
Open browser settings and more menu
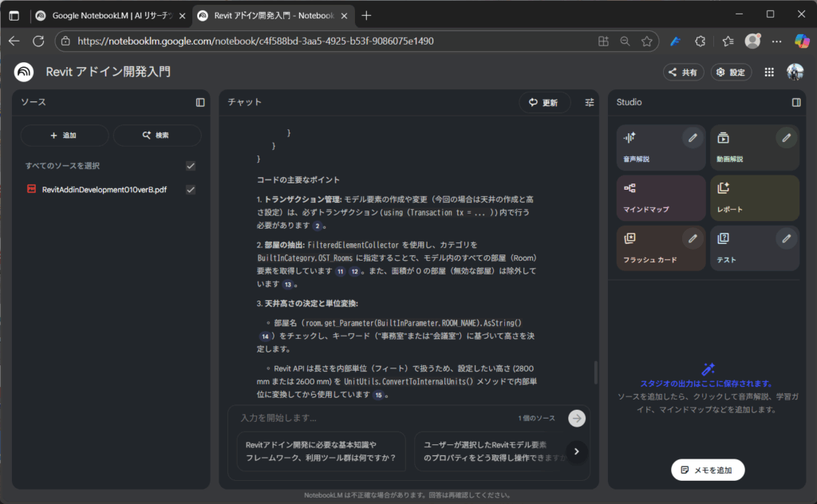[776, 41]
